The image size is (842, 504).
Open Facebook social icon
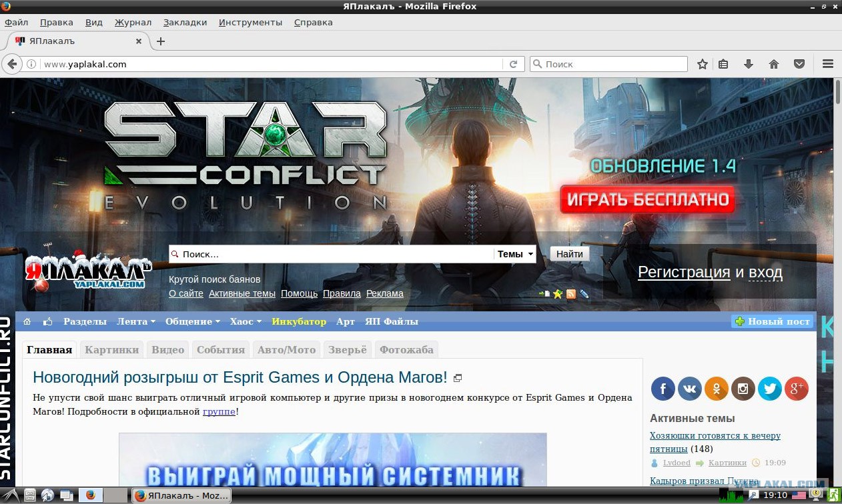[663, 388]
